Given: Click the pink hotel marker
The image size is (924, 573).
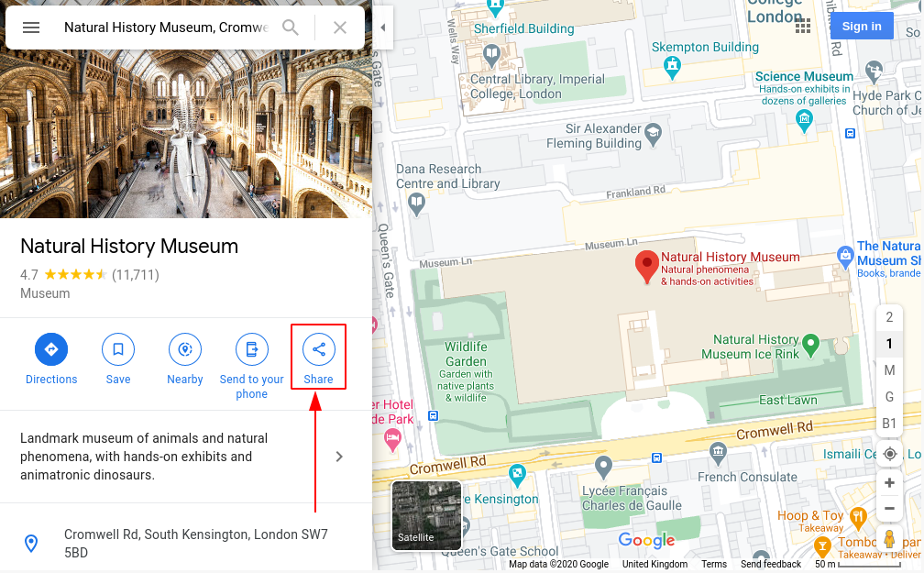Looking at the screenshot, I should [x=392, y=440].
